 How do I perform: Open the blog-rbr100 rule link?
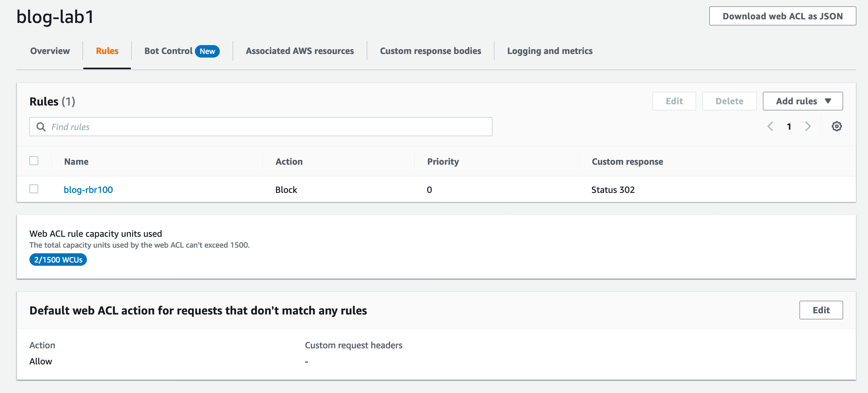(x=88, y=189)
